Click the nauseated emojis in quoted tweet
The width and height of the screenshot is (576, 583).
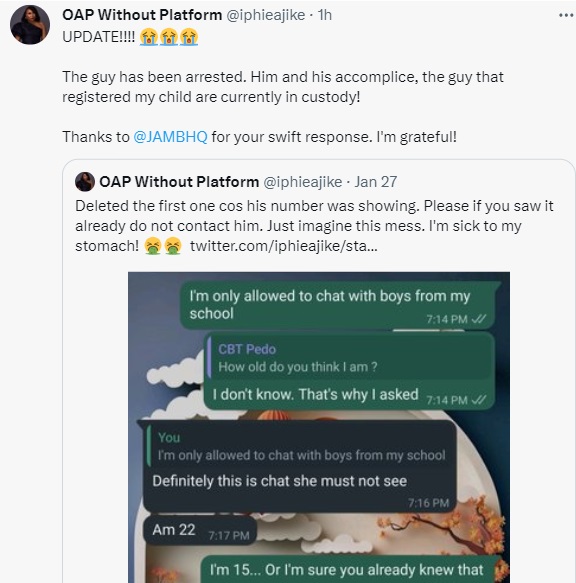click(163, 246)
